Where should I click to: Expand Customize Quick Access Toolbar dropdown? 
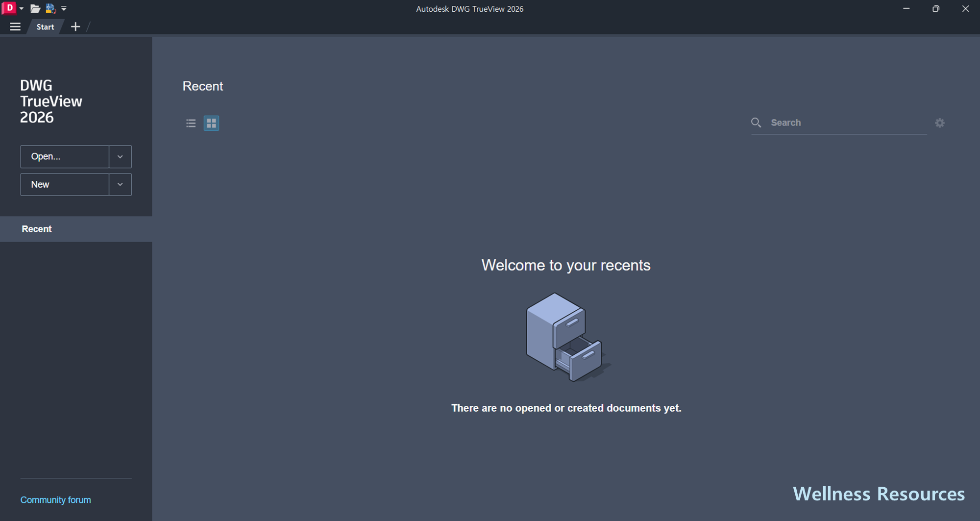click(x=64, y=8)
